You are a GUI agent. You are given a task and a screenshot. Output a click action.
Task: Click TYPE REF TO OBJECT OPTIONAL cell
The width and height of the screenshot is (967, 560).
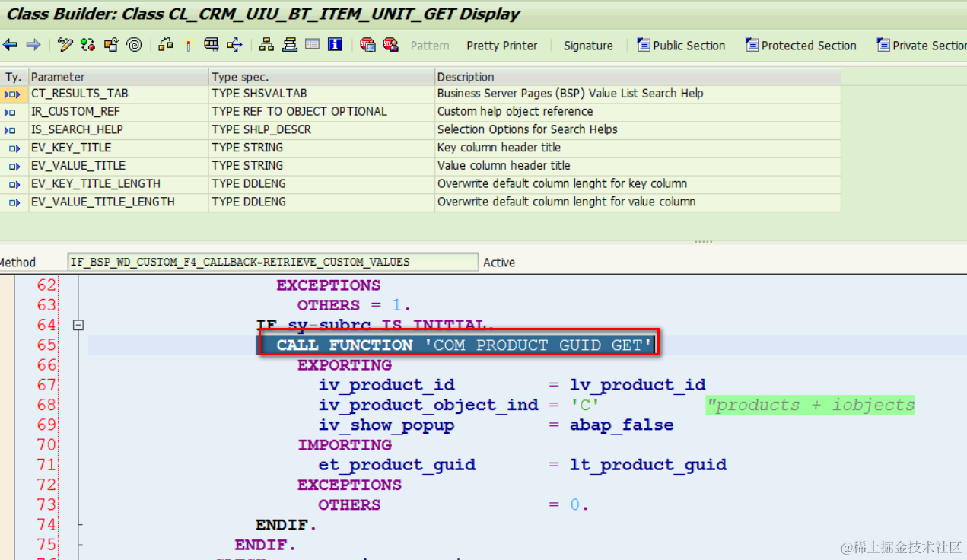[322, 112]
